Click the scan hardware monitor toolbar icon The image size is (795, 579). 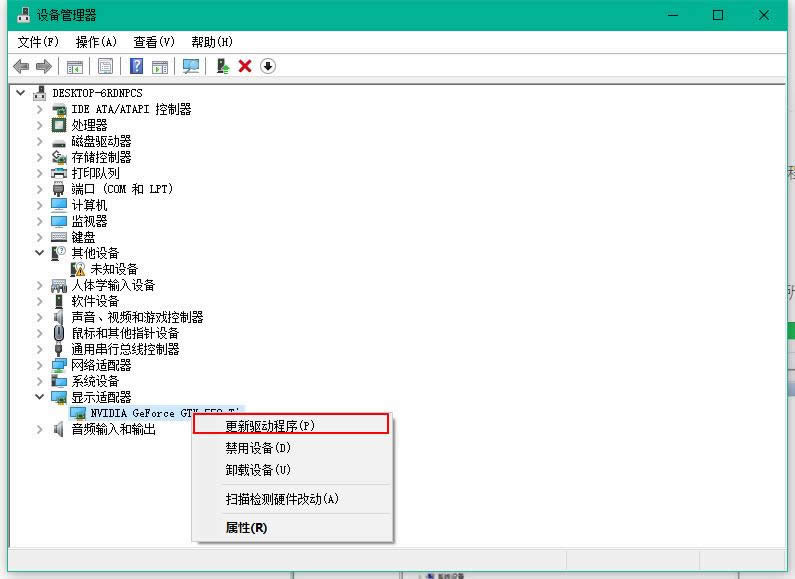[x=191, y=66]
